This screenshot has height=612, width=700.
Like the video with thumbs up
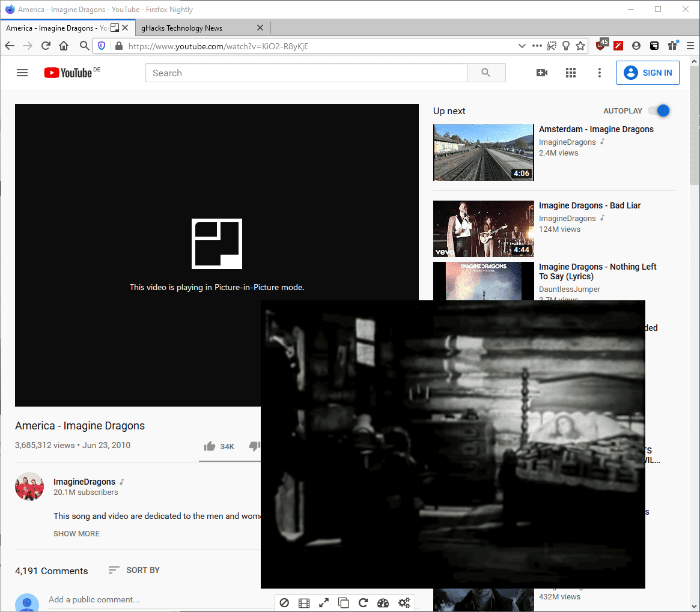tap(209, 446)
